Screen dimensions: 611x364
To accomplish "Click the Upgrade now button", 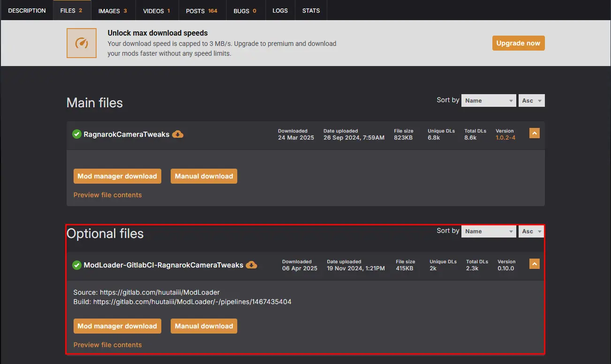I will pyautogui.click(x=518, y=43).
